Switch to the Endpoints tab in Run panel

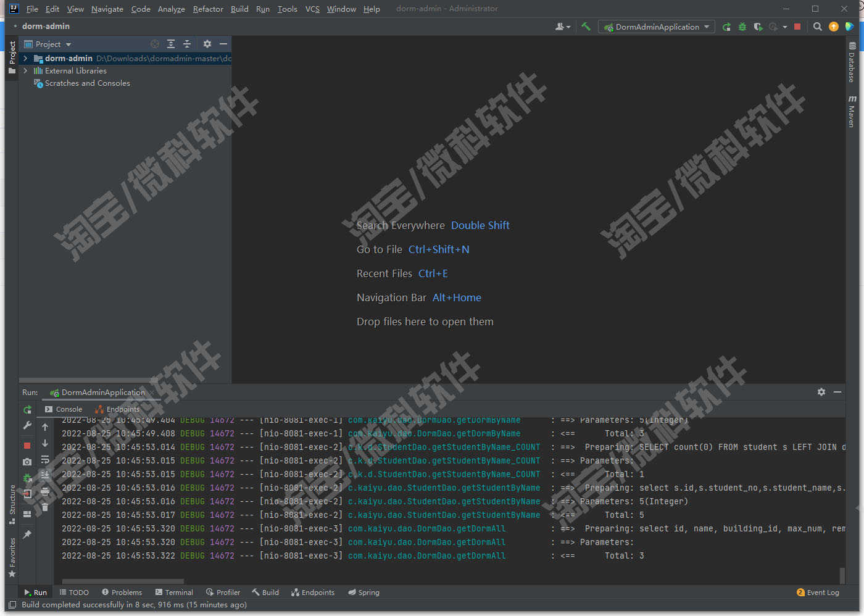117,409
